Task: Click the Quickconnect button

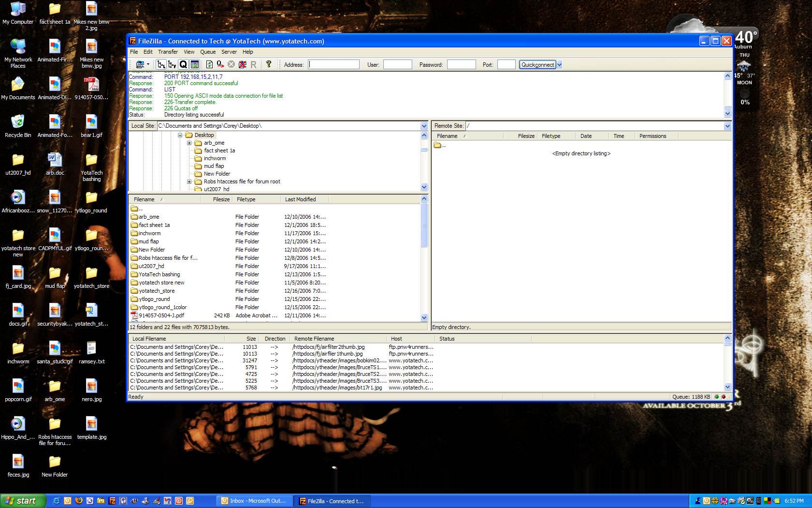Action: pyautogui.click(x=537, y=64)
